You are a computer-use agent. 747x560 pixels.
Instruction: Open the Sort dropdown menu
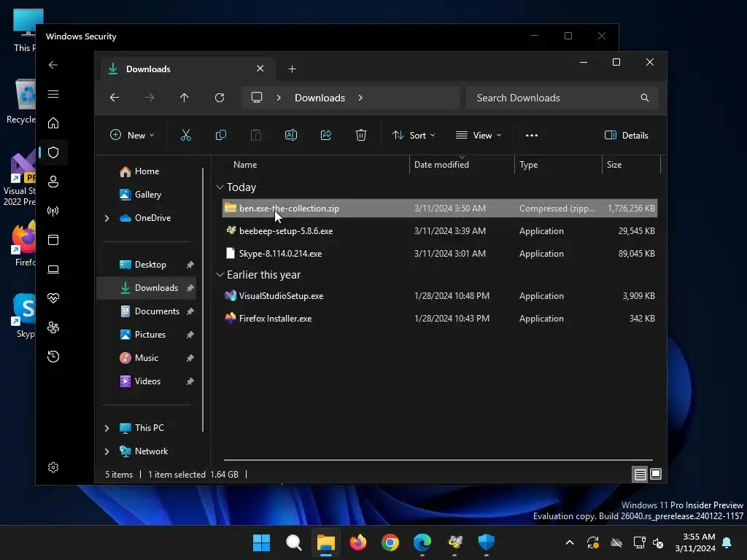tap(413, 135)
